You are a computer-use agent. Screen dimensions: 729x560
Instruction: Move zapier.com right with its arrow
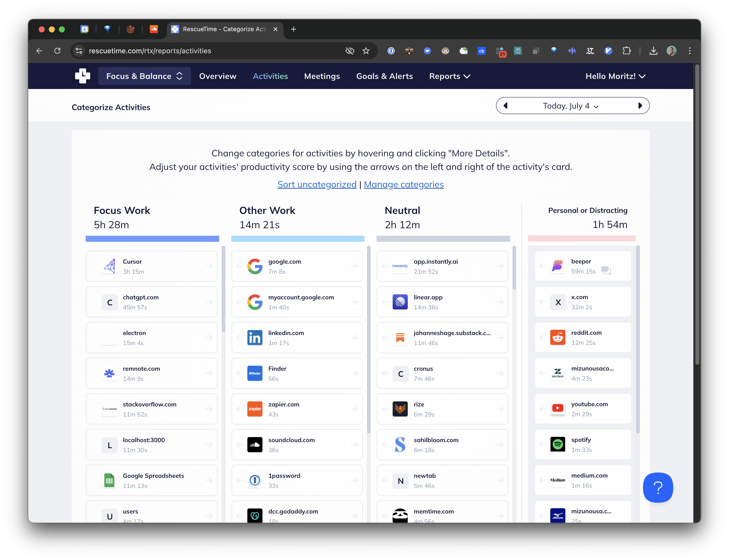point(354,409)
